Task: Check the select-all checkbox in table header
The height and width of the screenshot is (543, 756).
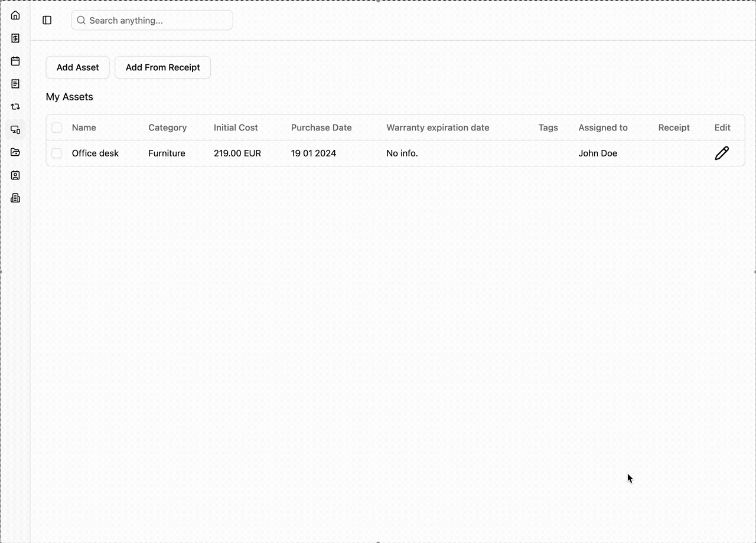Action: 57,127
